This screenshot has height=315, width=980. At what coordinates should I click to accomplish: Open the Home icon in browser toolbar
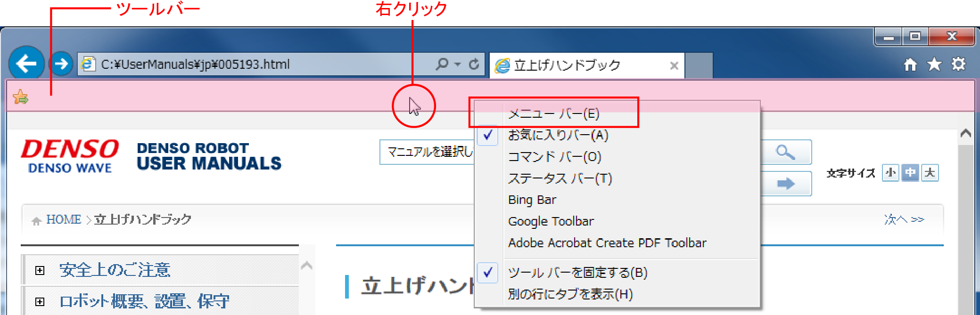[910, 65]
